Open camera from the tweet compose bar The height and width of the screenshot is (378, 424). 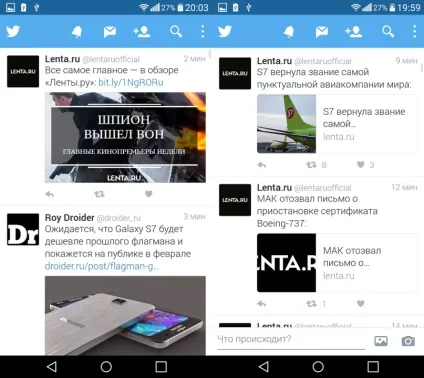[x=408, y=341]
